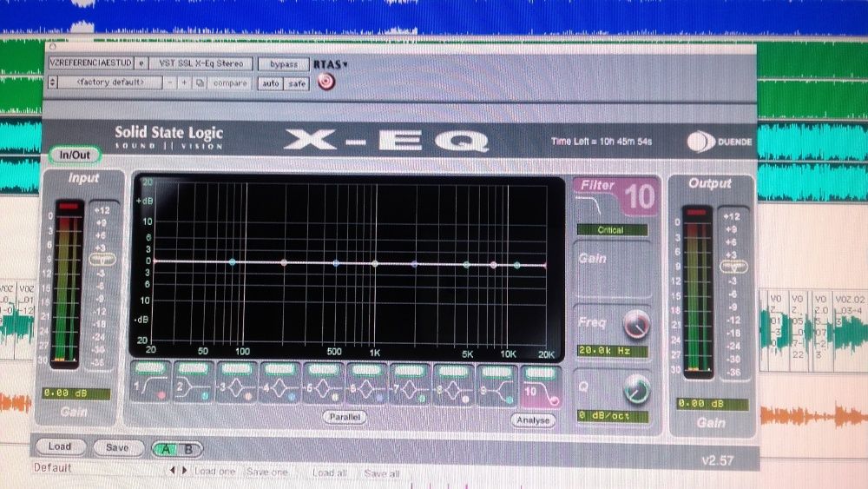This screenshot has width=868, height=489.
Task: Toggle band 8 enable switch
Action: [x=453, y=371]
